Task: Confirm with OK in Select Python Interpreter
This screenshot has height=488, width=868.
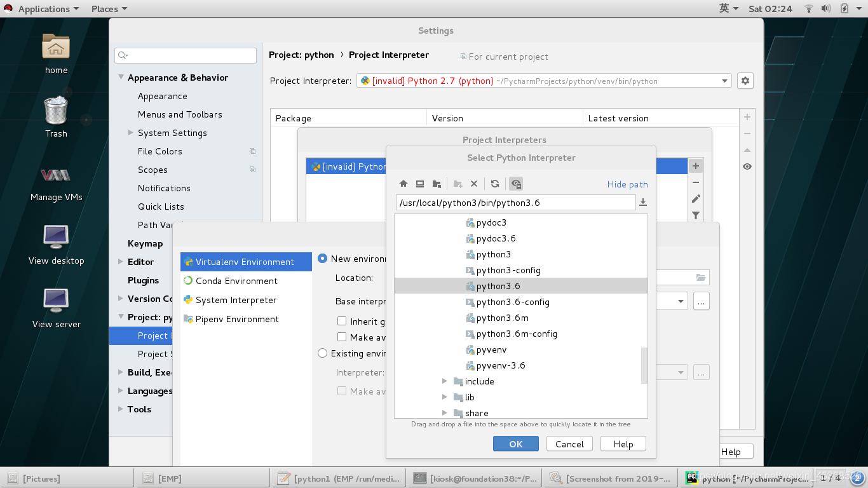Action: pos(516,444)
